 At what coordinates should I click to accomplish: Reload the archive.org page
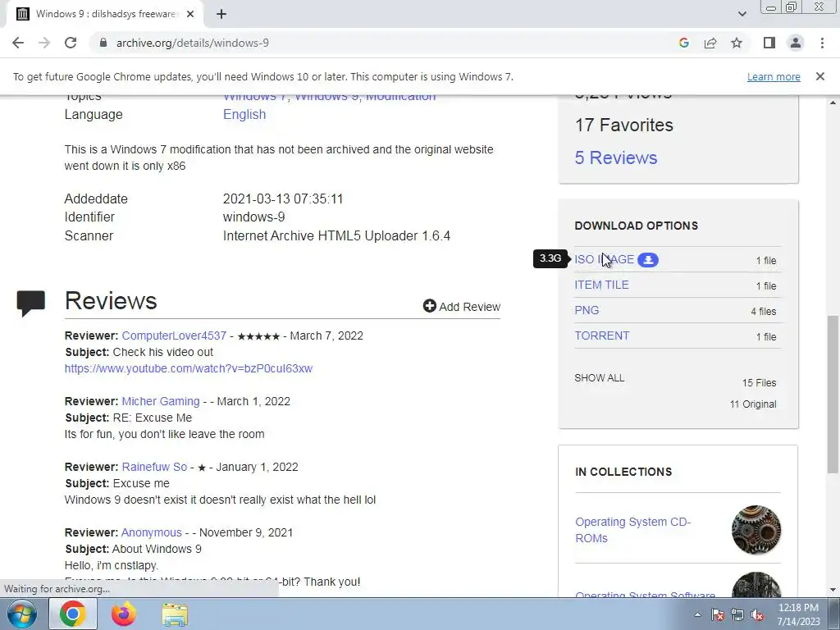(x=71, y=43)
